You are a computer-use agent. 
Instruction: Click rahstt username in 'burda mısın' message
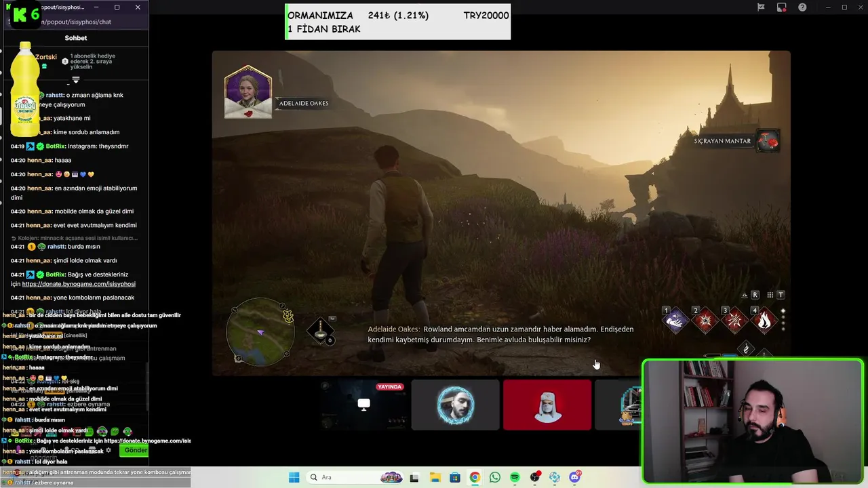(x=56, y=247)
